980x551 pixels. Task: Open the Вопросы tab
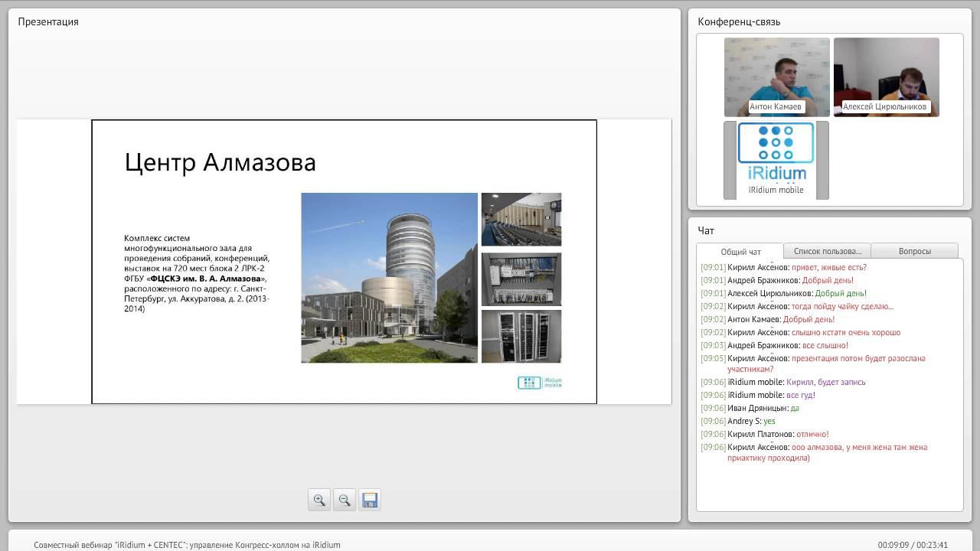click(x=914, y=251)
